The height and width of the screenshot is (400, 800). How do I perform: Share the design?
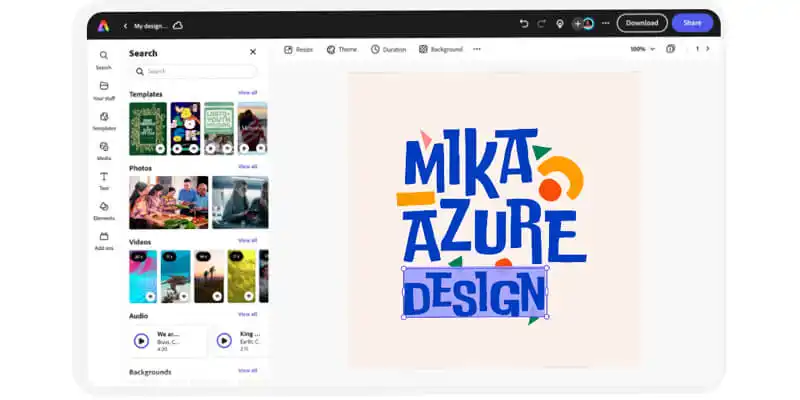pyautogui.click(x=692, y=23)
